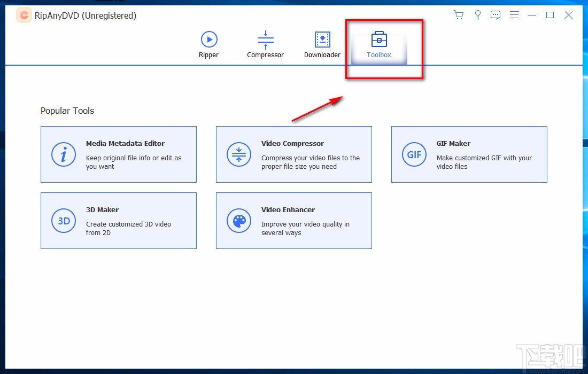Click 'Create customized 3D video' description

click(128, 228)
